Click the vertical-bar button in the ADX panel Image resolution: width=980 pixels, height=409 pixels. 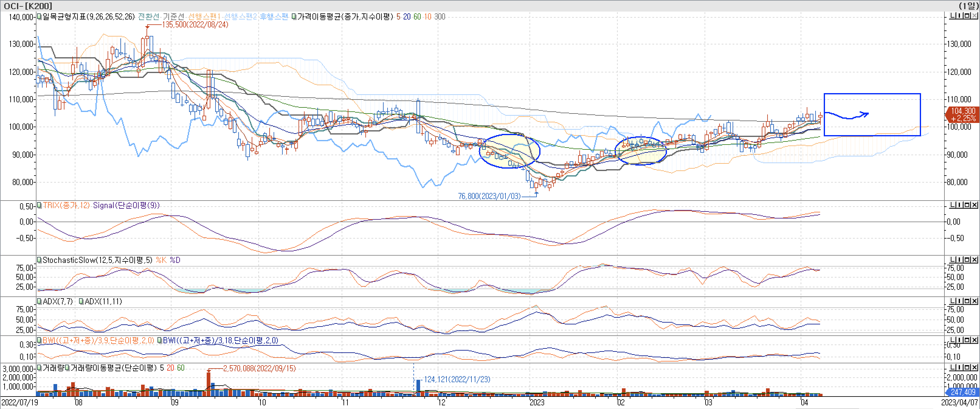(960, 301)
